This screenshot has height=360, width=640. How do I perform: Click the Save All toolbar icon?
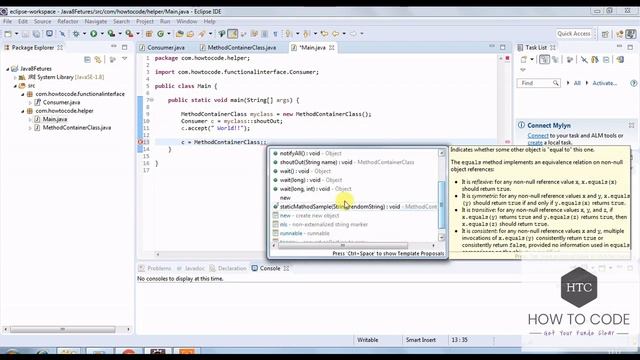pos(36,34)
